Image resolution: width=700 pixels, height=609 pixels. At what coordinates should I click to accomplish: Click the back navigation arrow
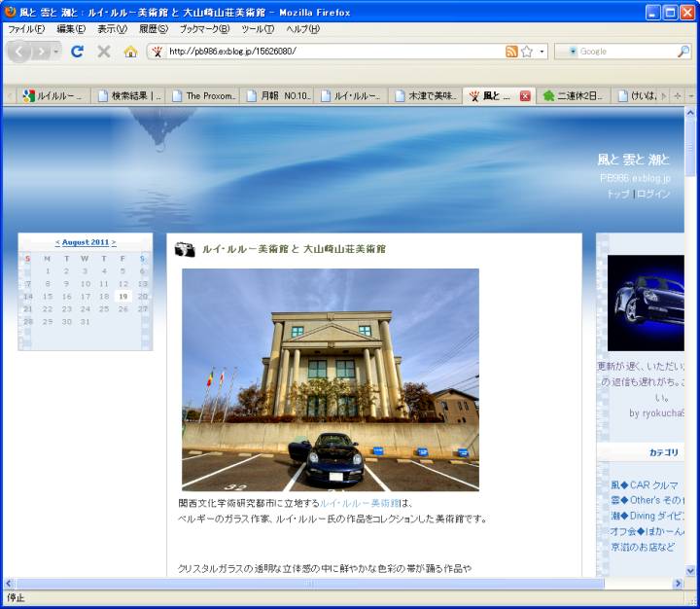[22, 52]
